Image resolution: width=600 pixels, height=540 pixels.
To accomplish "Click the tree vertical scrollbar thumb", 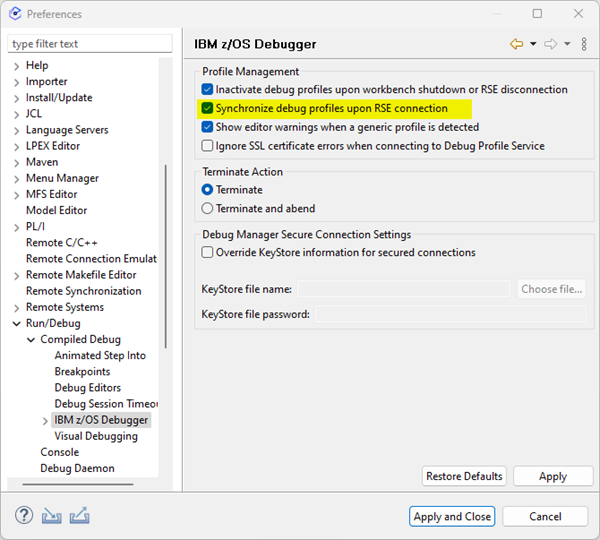I will pos(166,256).
